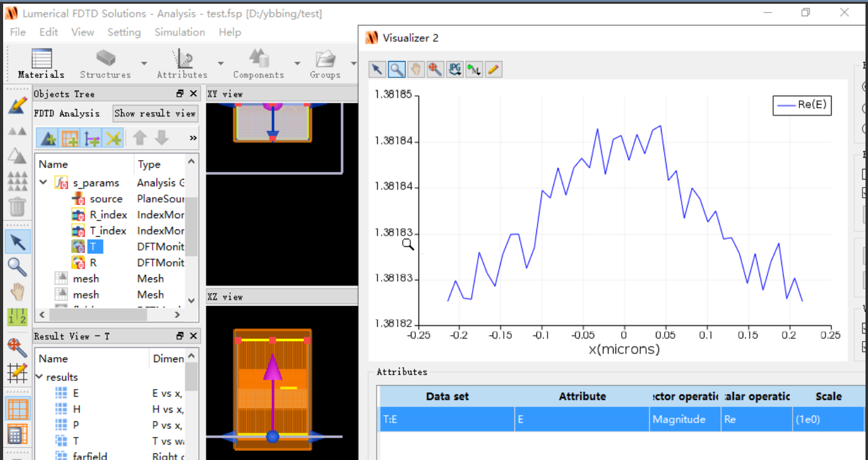Click the delete trash can icon
The image size is (868, 460).
(17, 206)
